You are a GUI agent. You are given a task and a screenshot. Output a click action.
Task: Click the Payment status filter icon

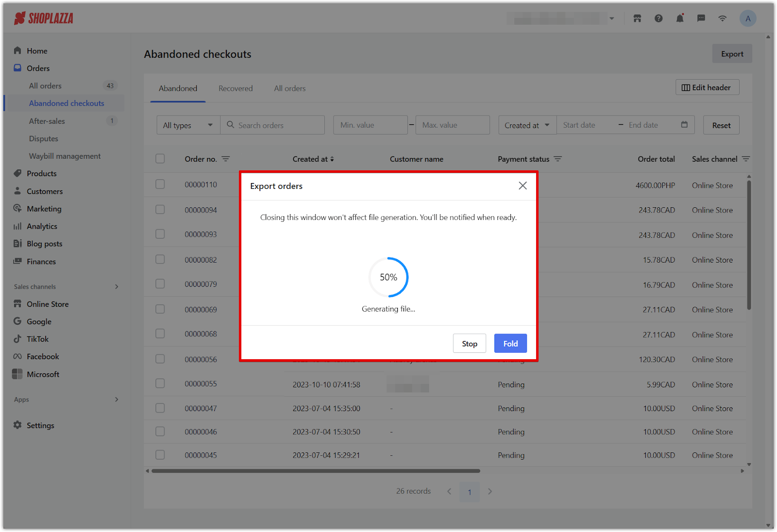[x=558, y=159]
